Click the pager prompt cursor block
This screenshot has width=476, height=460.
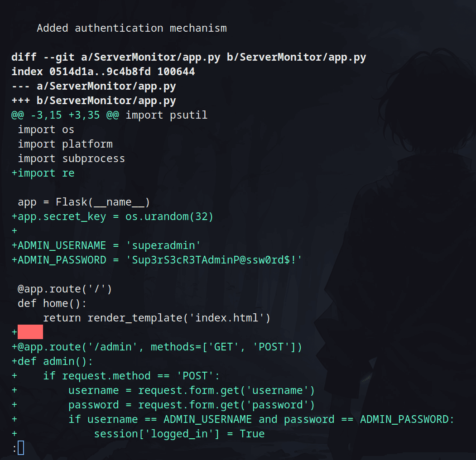(21, 448)
